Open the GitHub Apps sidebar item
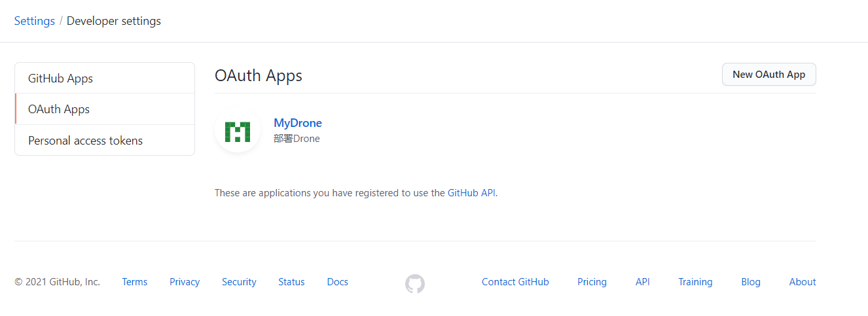 [60, 79]
